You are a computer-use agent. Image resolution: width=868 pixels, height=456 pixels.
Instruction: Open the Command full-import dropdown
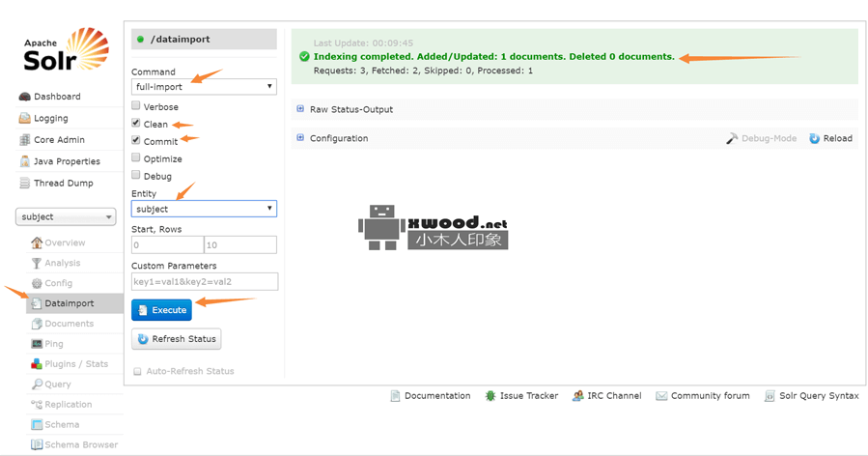(204, 86)
